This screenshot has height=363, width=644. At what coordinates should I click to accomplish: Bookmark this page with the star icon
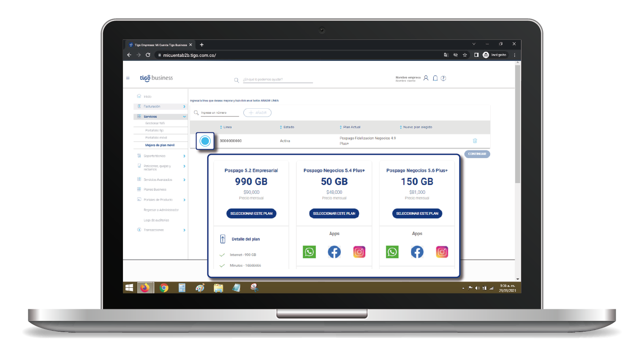(x=465, y=55)
